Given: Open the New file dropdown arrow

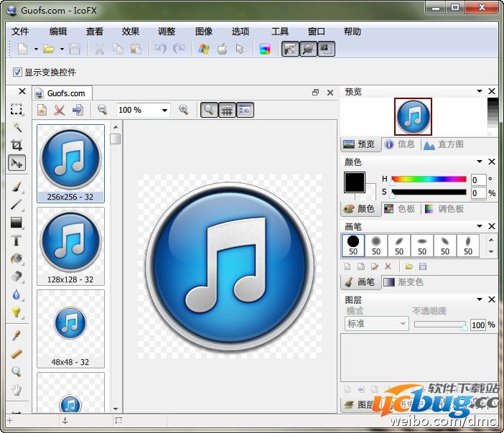Looking at the screenshot, I should click(36, 49).
